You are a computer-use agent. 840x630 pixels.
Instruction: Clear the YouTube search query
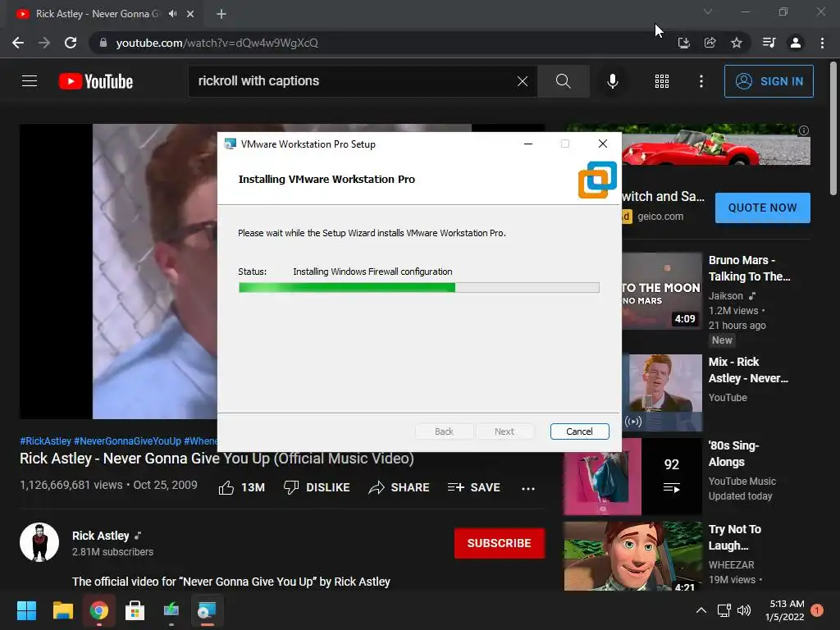pyautogui.click(x=523, y=81)
